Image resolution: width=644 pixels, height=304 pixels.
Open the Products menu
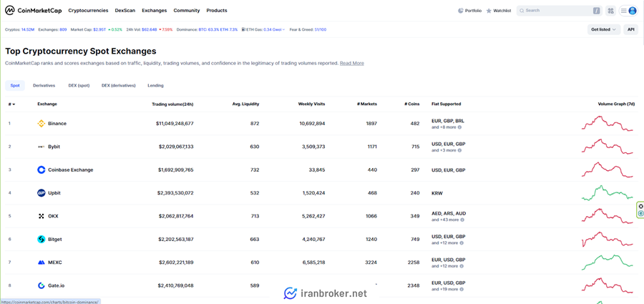(217, 11)
